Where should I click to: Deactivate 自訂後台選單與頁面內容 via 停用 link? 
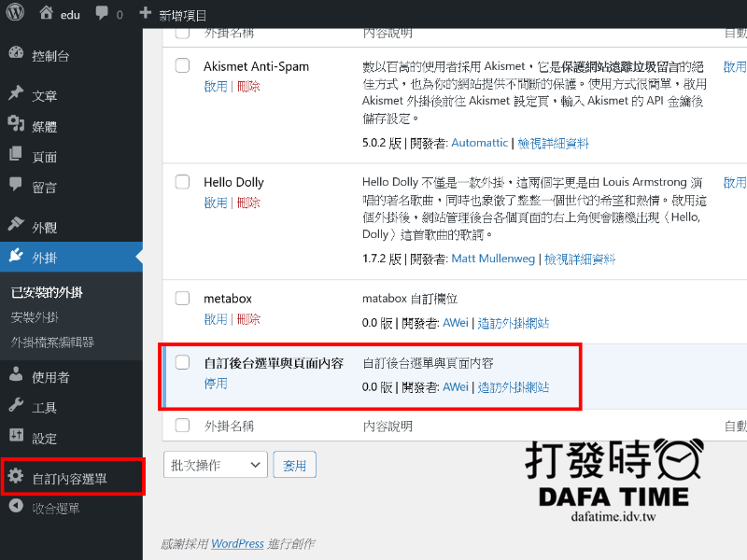(216, 384)
